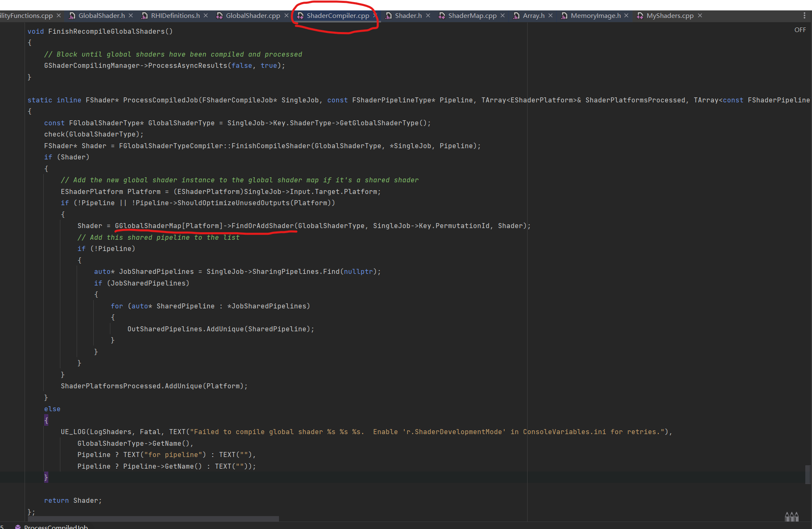The height and width of the screenshot is (529, 812).
Task: Toggle the OFF inspection indicator
Action: pos(800,30)
